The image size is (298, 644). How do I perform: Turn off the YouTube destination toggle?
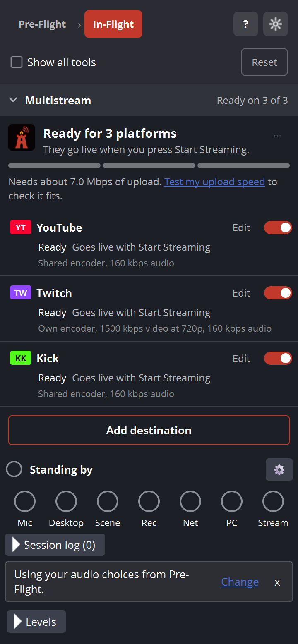point(278,227)
